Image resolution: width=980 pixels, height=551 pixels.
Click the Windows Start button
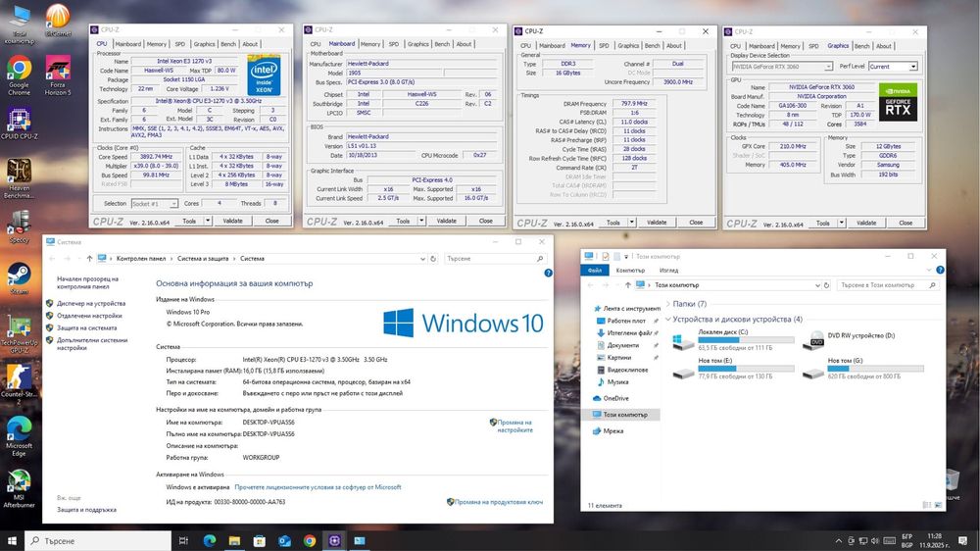click(11, 540)
